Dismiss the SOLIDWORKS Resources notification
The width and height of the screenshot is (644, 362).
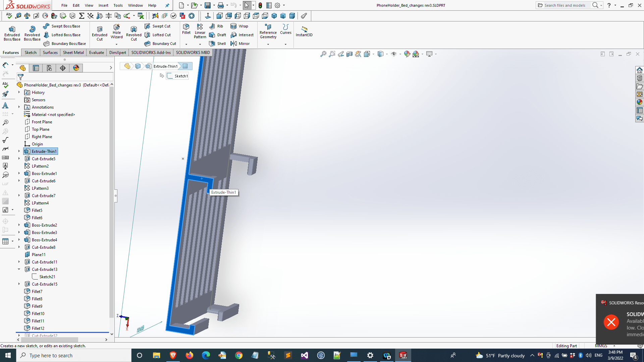611,322
